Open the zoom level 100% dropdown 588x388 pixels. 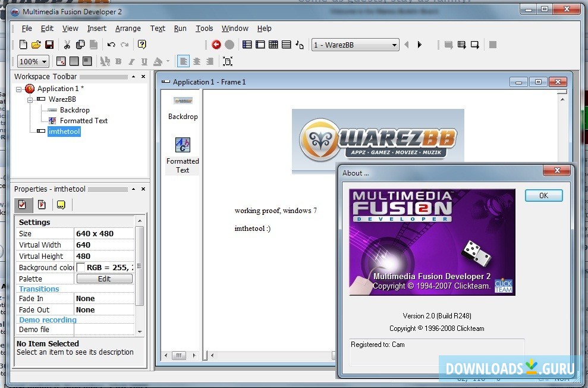pyautogui.click(x=33, y=61)
